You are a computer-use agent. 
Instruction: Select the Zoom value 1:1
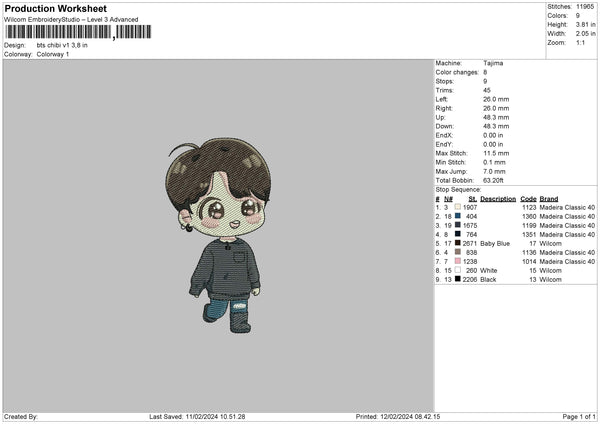pyautogui.click(x=580, y=42)
